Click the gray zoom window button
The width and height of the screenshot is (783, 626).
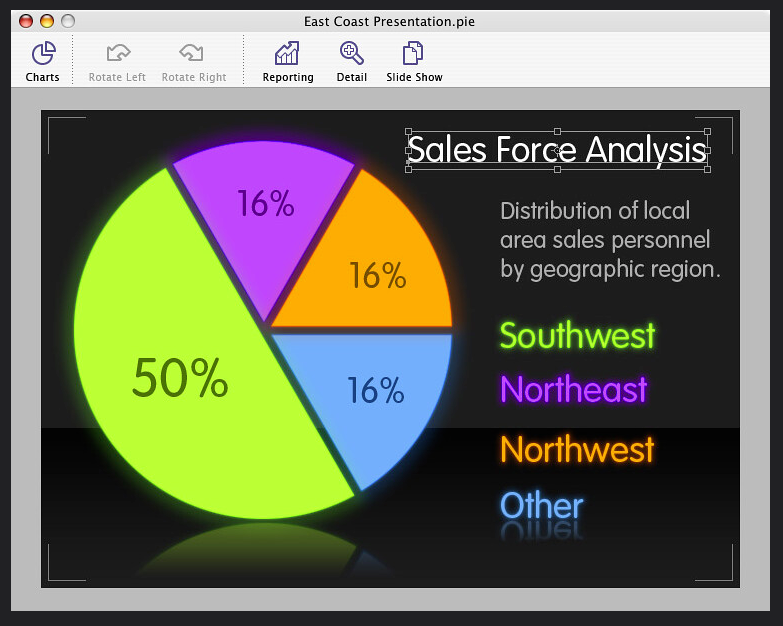pyautogui.click(x=68, y=21)
